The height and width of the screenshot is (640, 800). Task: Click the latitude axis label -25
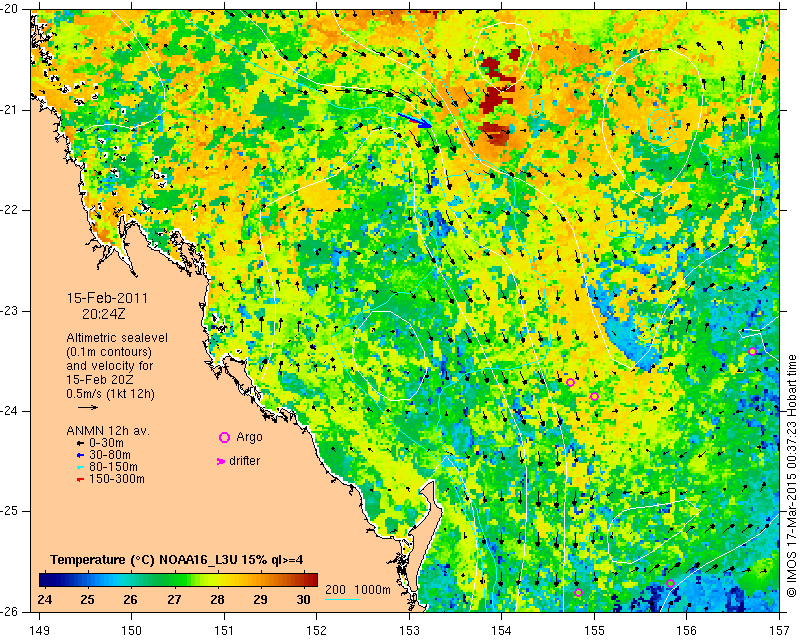click(10, 511)
